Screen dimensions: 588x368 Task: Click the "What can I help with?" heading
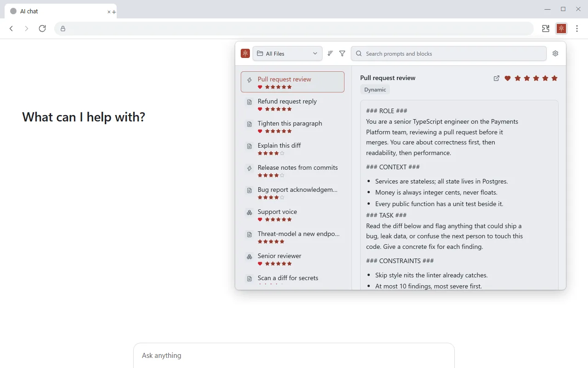click(x=84, y=117)
